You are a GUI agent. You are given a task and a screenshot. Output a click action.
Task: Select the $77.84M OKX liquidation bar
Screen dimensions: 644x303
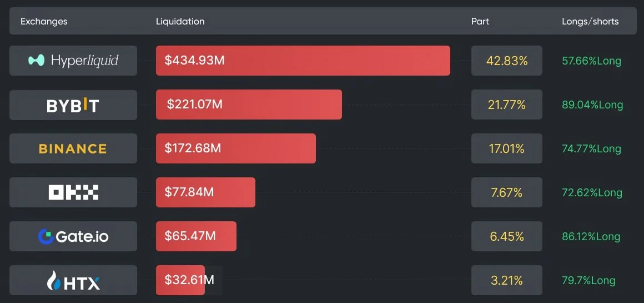205,192
